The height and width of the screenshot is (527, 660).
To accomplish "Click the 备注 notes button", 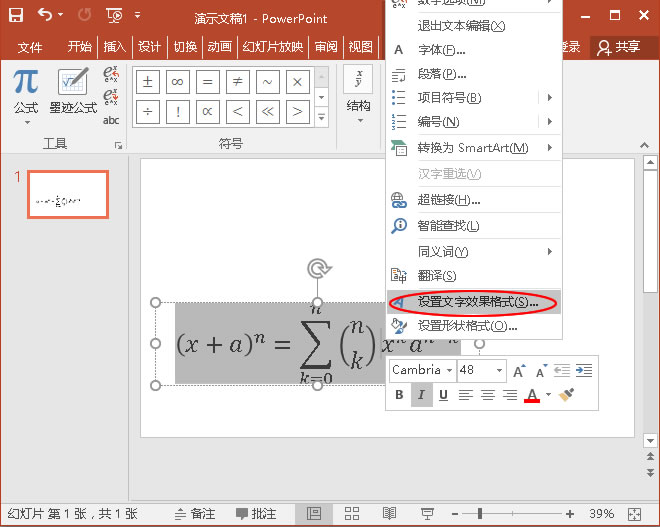I will click(193, 513).
